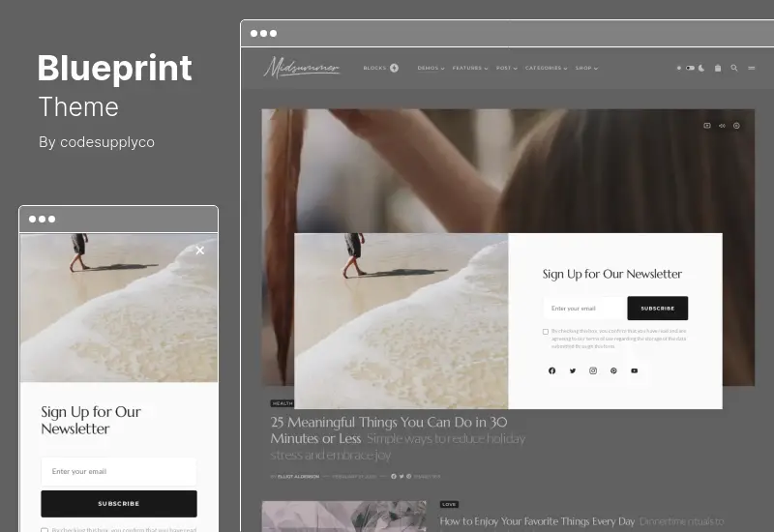Open Facebook from the newsletter popup
The image size is (774, 532).
point(551,370)
